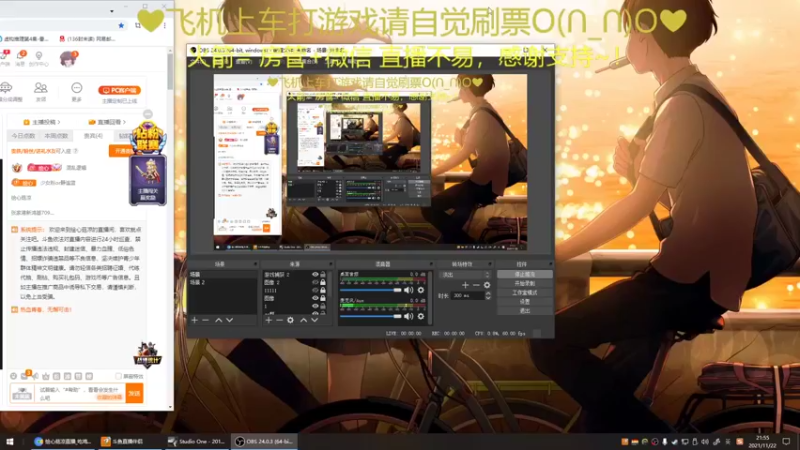Adjust the 麦克风/Aux volume slider
This screenshot has width=800, height=450.
[371, 316]
